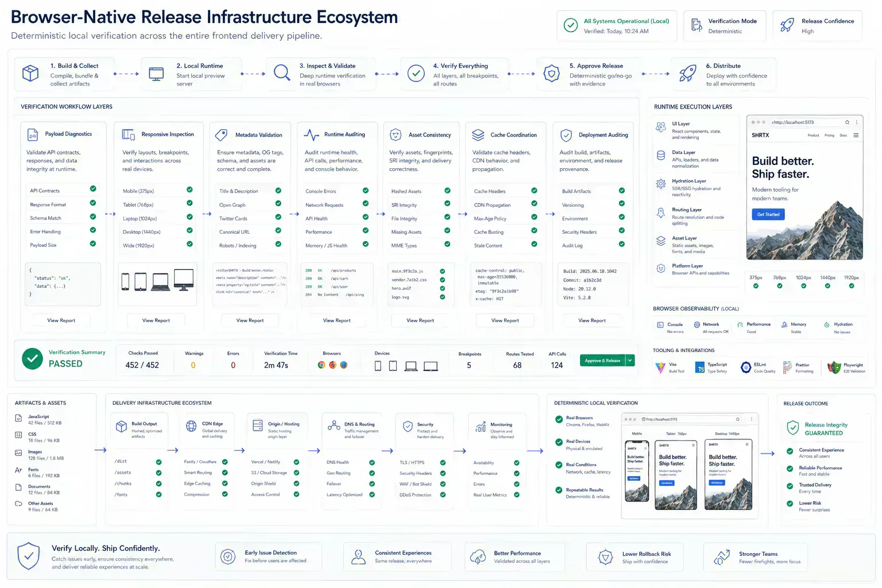
Task: Click the Asset Consistency icon
Action: coord(395,135)
